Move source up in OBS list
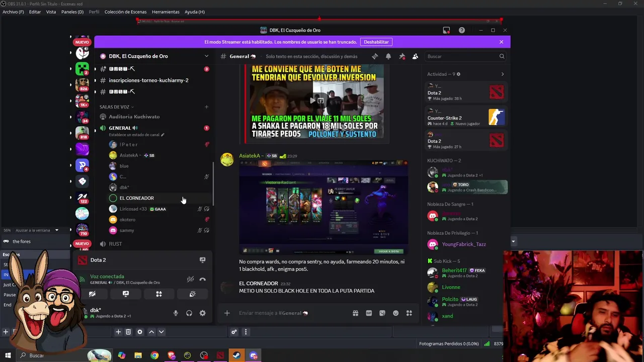The image size is (644, 362). [x=151, y=332]
